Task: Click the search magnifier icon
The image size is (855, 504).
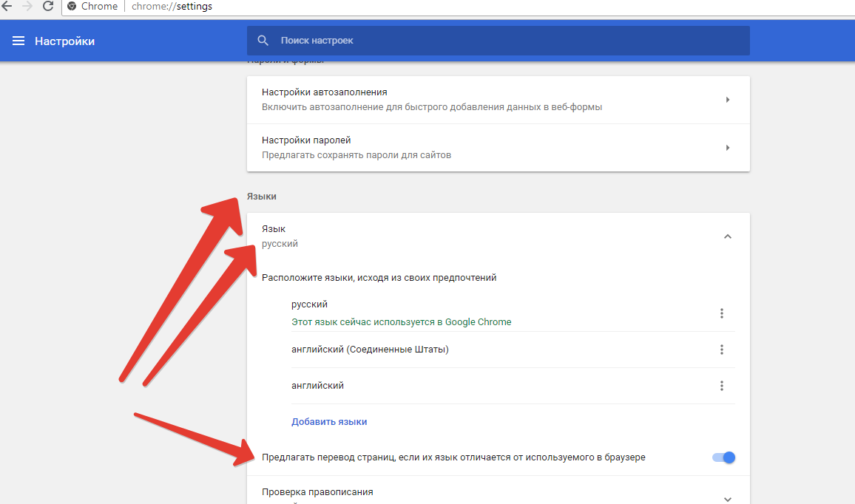Action: [x=263, y=41]
